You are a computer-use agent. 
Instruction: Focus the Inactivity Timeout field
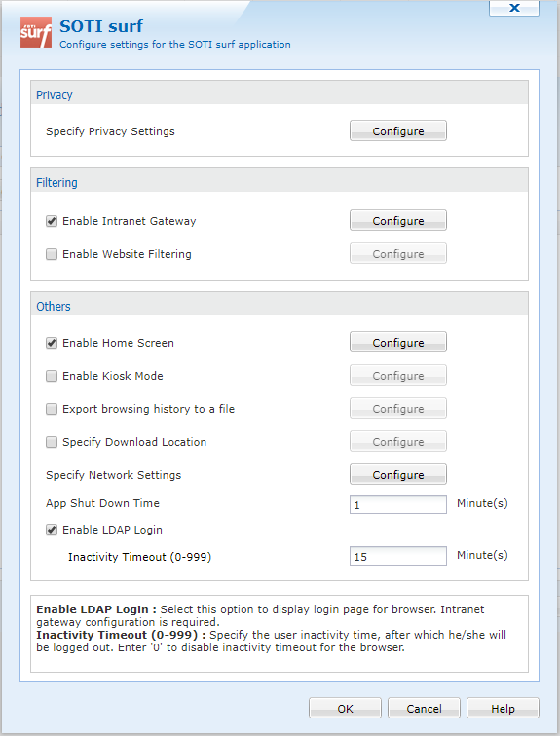[398, 556]
